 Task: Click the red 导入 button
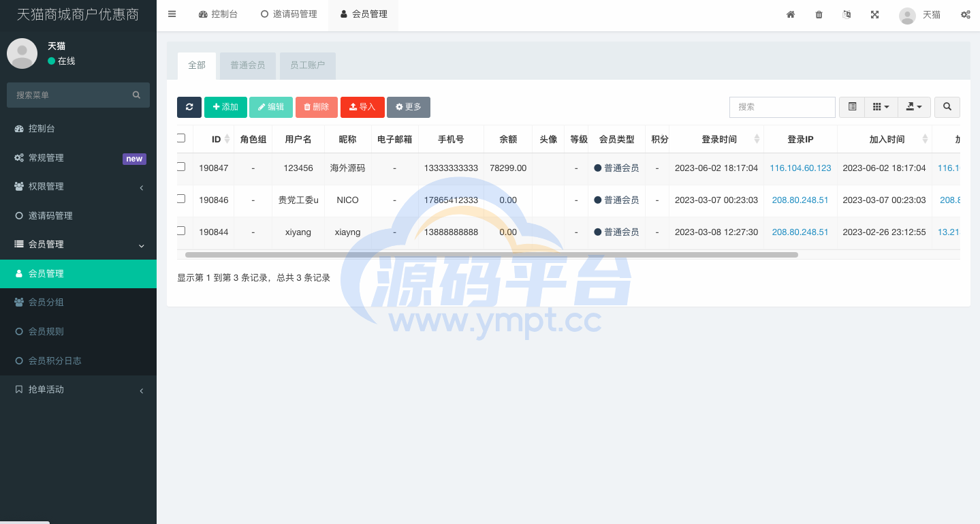tap(362, 107)
